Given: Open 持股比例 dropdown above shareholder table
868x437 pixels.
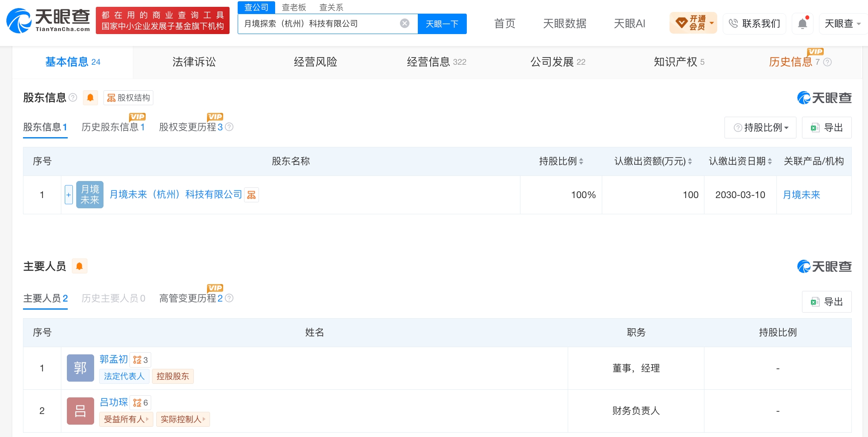Looking at the screenshot, I should click(761, 127).
